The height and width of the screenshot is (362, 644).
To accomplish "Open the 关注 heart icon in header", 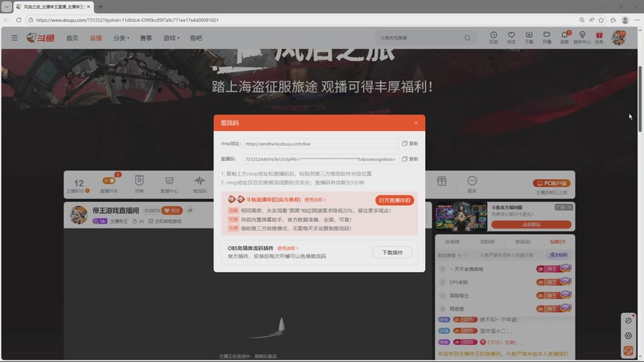I will pyautogui.click(x=511, y=37).
